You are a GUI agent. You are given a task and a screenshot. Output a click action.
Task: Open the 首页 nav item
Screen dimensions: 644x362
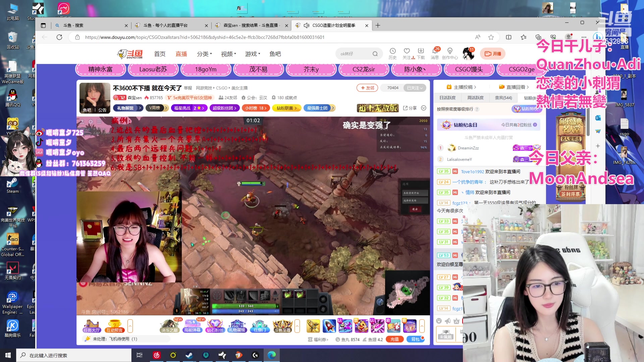pos(160,54)
